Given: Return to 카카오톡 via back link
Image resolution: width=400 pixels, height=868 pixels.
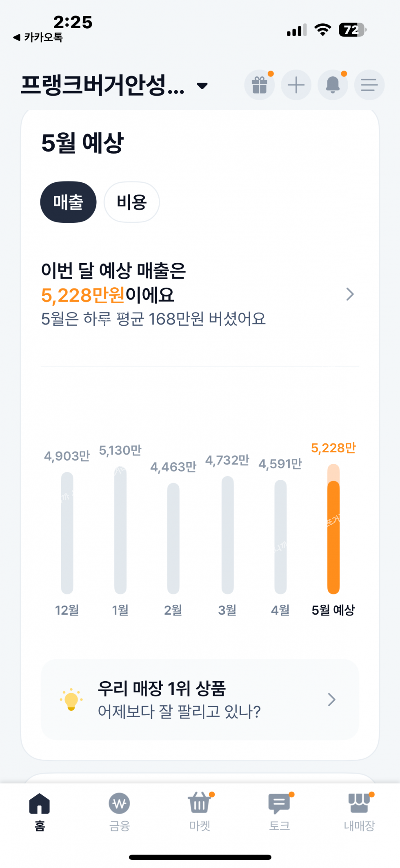Looking at the screenshot, I should 38,38.
